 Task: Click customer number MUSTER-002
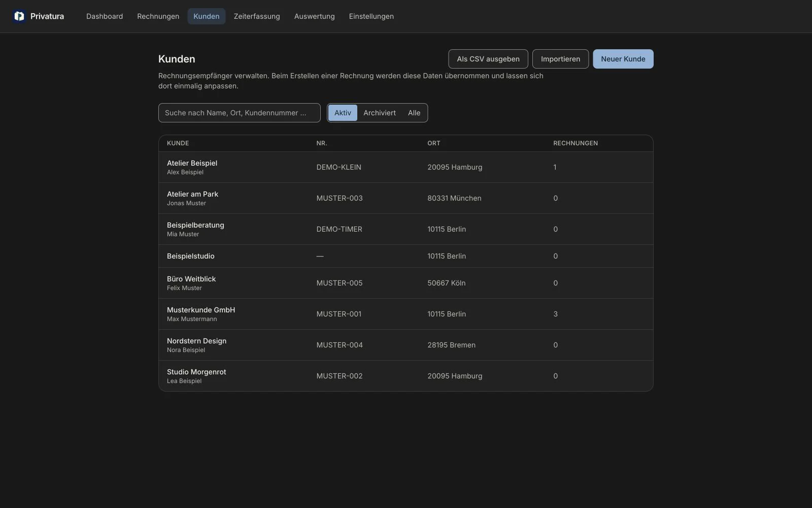[x=340, y=376]
